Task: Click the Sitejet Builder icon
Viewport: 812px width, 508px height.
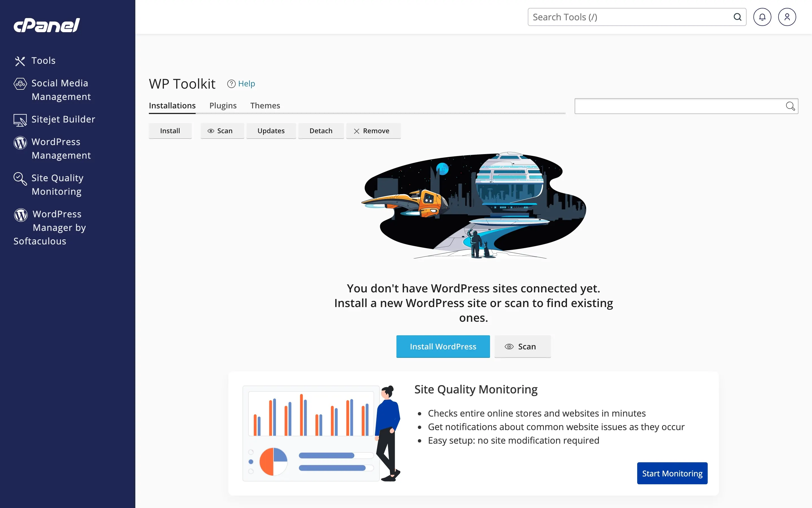Action: (20, 120)
